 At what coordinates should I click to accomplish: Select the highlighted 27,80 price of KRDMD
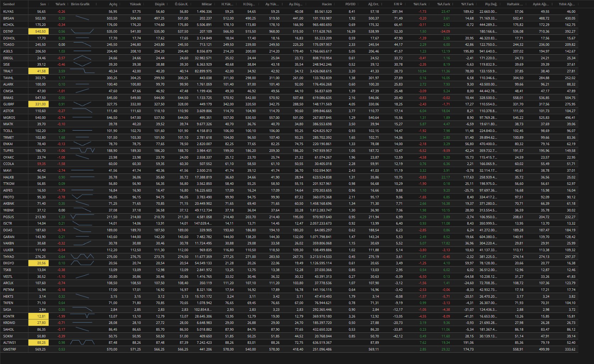tap(38, 323)
